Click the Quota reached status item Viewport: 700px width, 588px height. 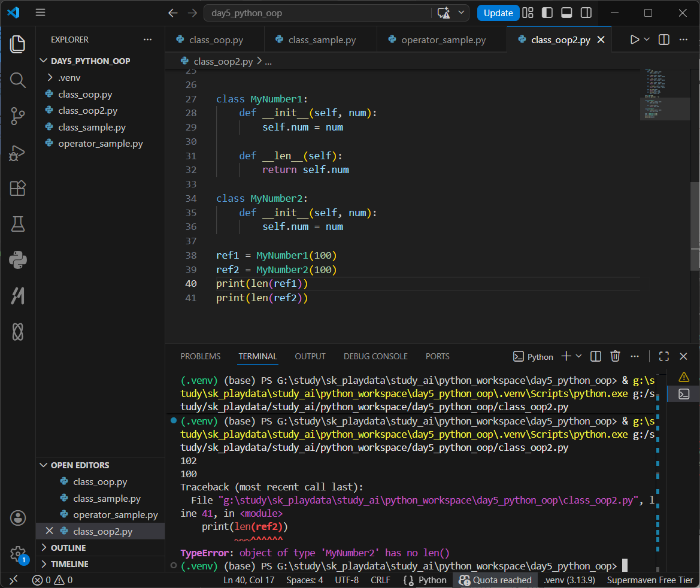pyautogui.click(x=495, y=580)
